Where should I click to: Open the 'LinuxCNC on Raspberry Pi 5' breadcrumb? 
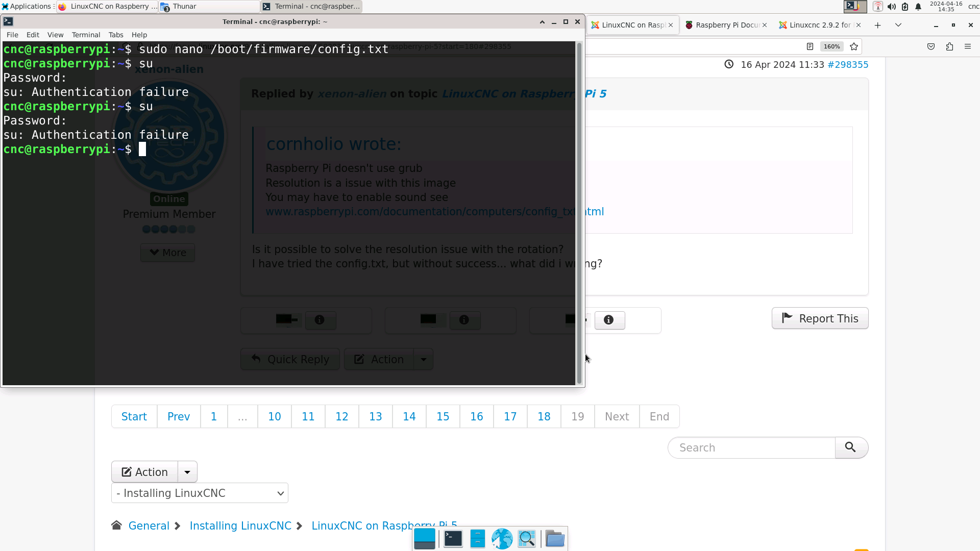(x=384, y=525)
